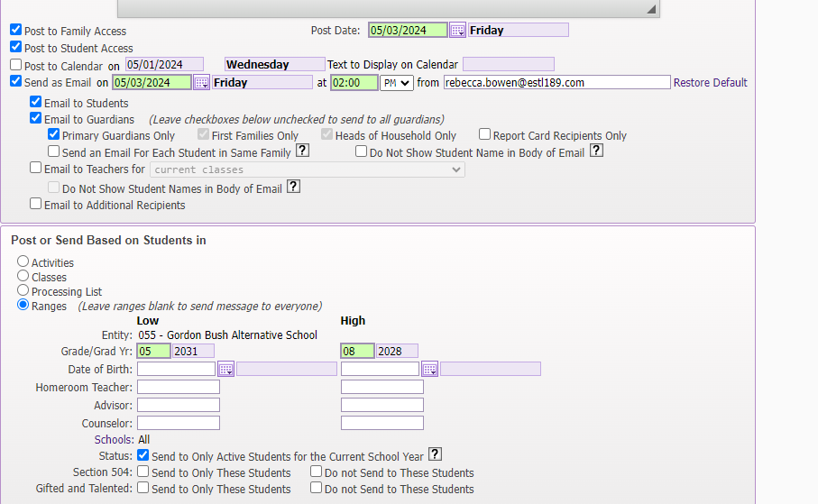
Task: Select the Activities radio button
Action: (23, 261)
